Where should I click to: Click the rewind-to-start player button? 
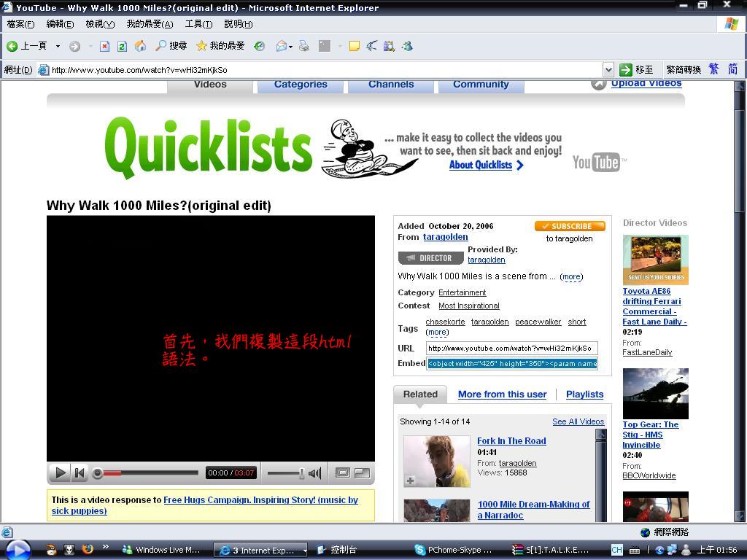[x=80, y=473]
